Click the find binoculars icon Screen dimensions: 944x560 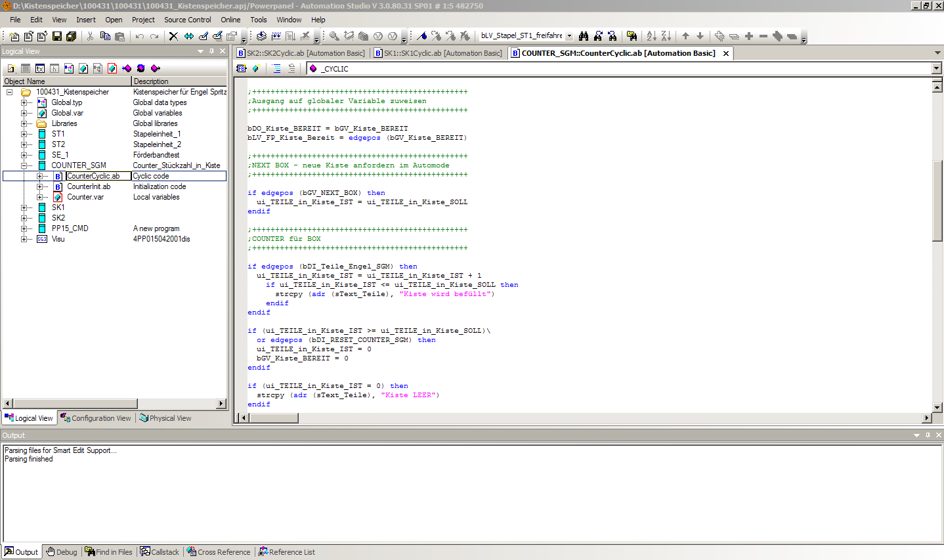pyautogui.click(x=584, y=36)
